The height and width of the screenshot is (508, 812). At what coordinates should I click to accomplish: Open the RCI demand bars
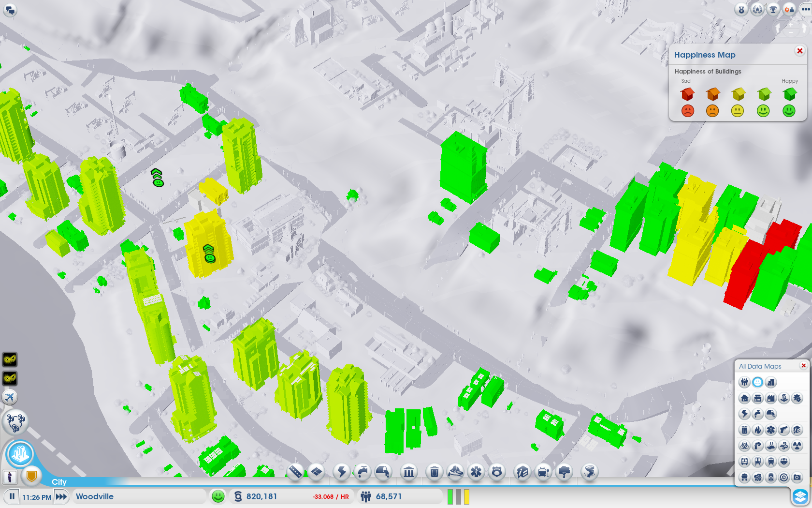coord(458,496)
